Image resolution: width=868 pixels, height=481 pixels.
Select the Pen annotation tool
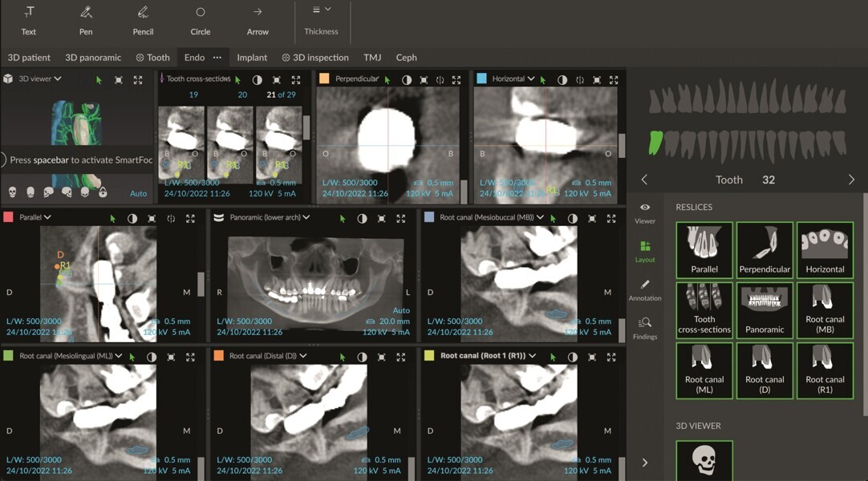(x=86, y=22)
